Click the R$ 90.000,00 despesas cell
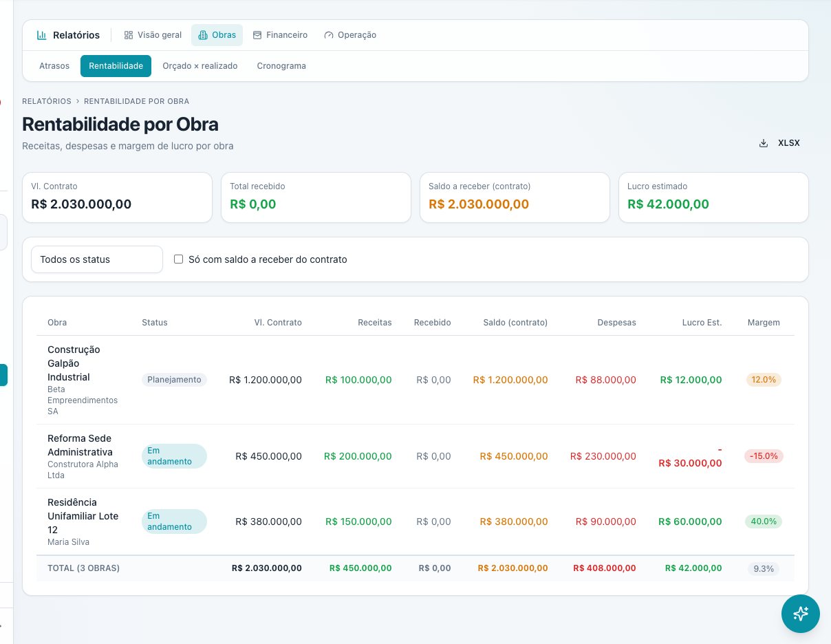831x644 pixels. pos(606,522)
